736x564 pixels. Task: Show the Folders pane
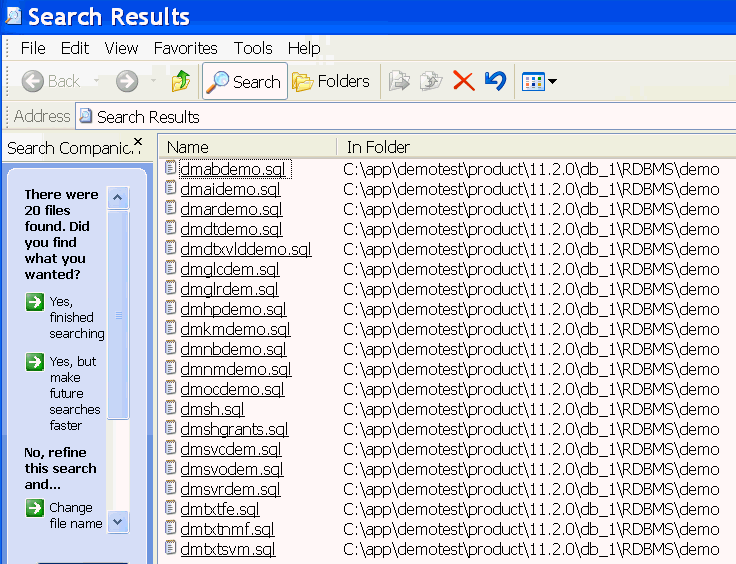point(331,82)
